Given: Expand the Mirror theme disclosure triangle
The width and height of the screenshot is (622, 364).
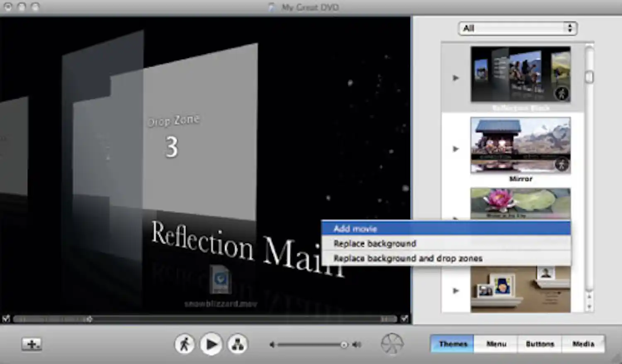Looking at the screenshot, I should tap(456, 149).
